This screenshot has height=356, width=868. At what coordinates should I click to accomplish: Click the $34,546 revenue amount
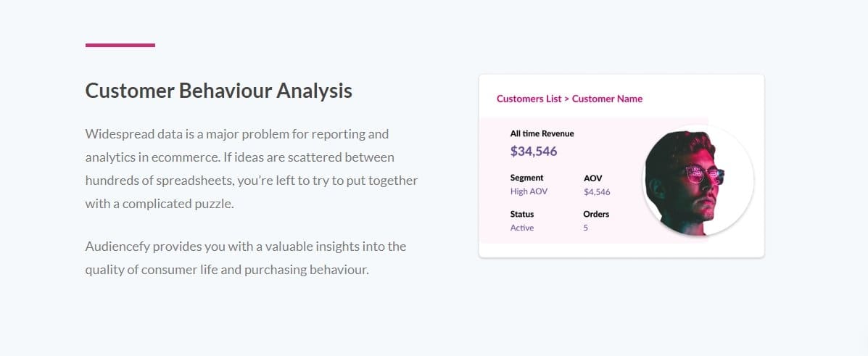[x=534, y=152]
